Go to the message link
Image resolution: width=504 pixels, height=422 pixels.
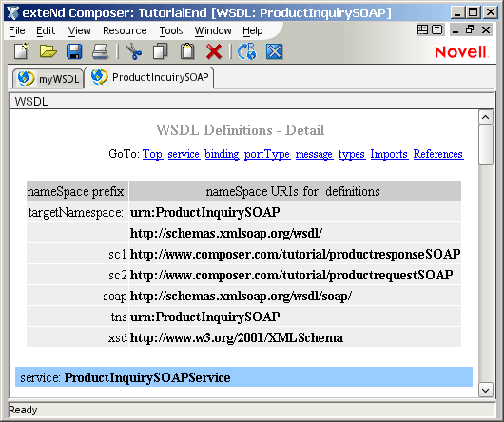tap(314, 154)
